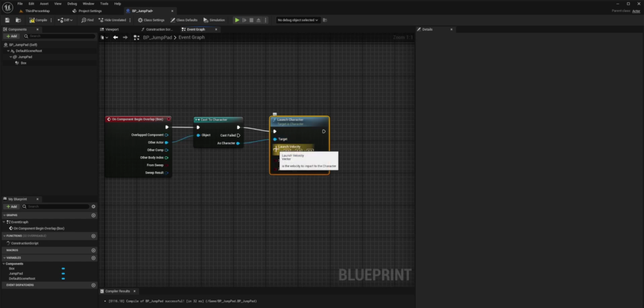644x308 pixels.
Task: Click the Frame Skip playback button
Action: 245,20
